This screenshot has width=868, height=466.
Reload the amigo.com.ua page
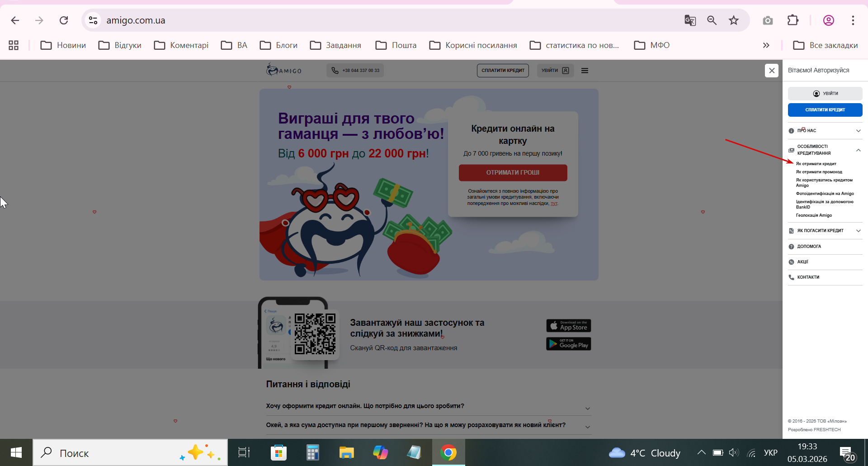(x=64, y=20)
